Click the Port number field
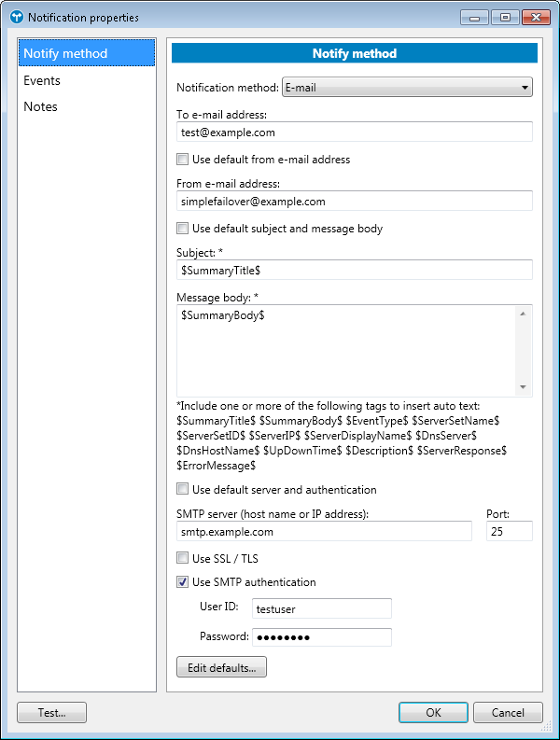The width and height of the screenshot is (560, 740). 509,531
